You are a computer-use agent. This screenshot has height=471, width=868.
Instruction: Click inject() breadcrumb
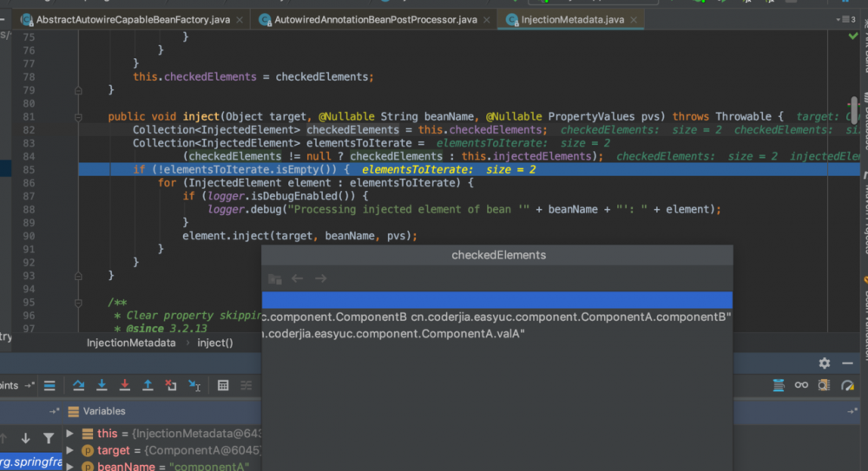coord(214,343)
